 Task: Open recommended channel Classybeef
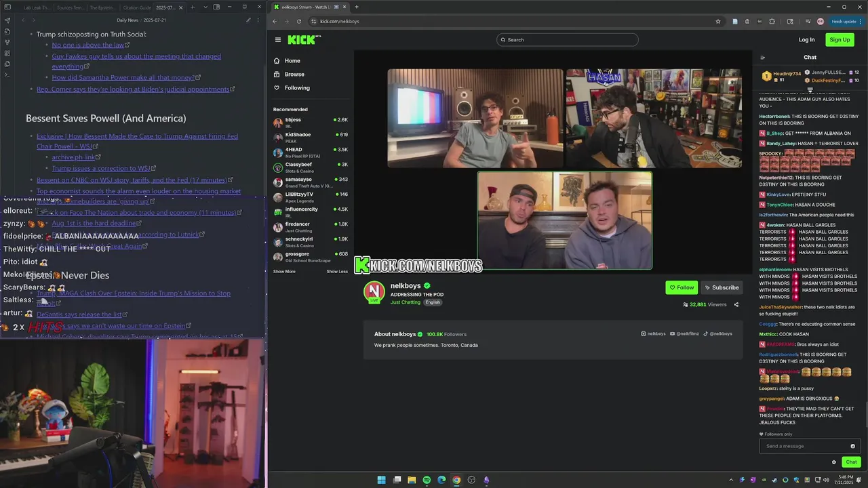[311, 167]
